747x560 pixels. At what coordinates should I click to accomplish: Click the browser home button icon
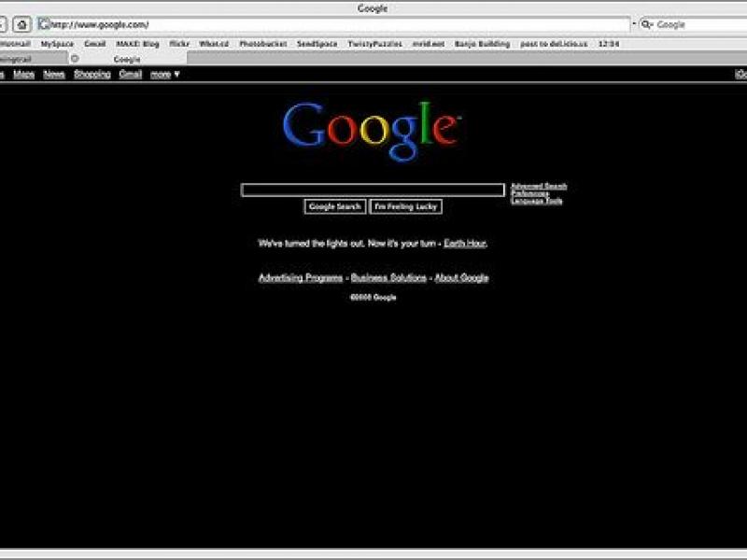point(21,24)
